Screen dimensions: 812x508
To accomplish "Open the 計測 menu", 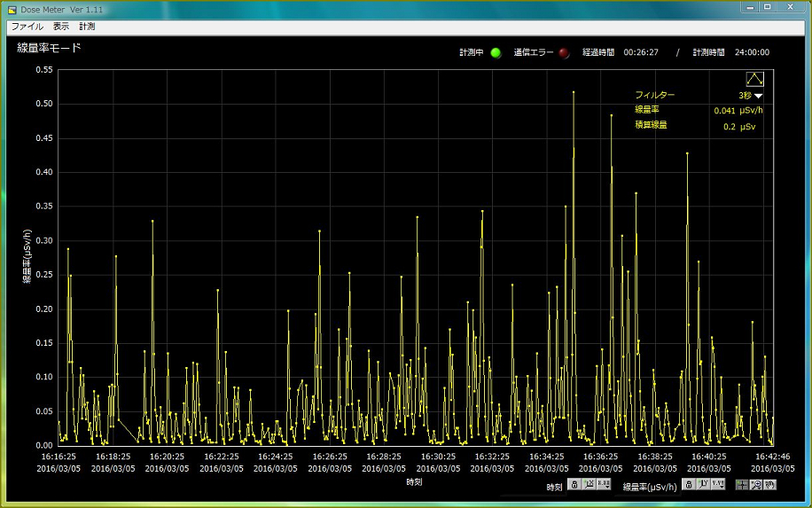I will (87, 27).
